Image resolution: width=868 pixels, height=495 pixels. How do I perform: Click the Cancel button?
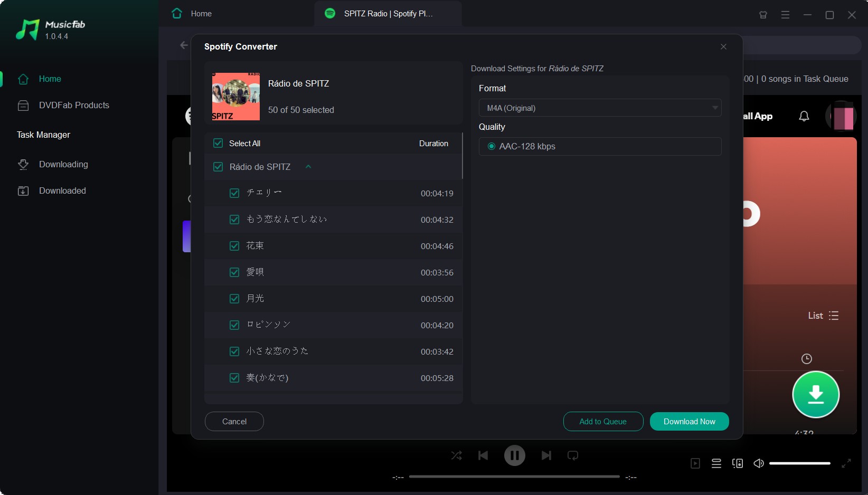click(234, 421)
